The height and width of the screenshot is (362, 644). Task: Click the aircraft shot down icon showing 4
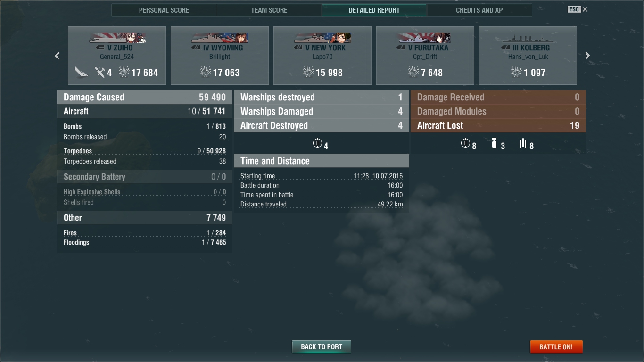pos(99,72)
